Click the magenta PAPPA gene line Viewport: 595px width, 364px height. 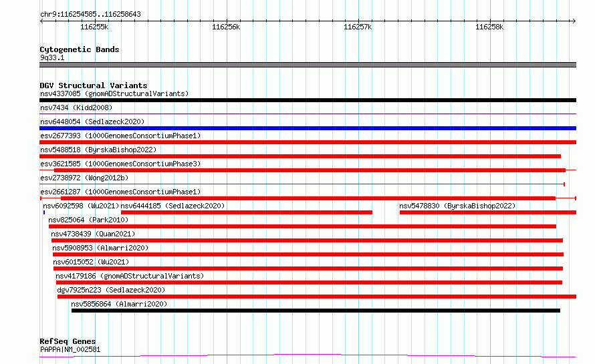coord(308,356)
